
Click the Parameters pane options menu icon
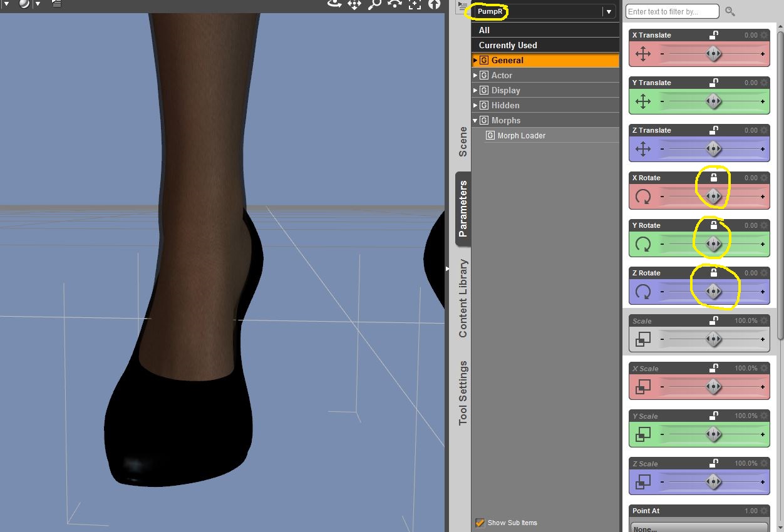pos(463,6)
